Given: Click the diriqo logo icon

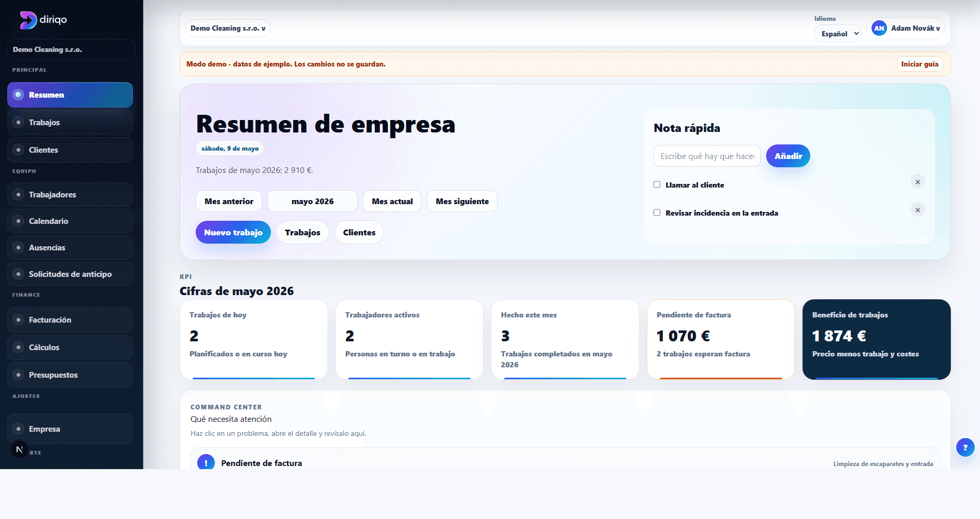Looking at the screenshot, I should (x=28, y=20).
